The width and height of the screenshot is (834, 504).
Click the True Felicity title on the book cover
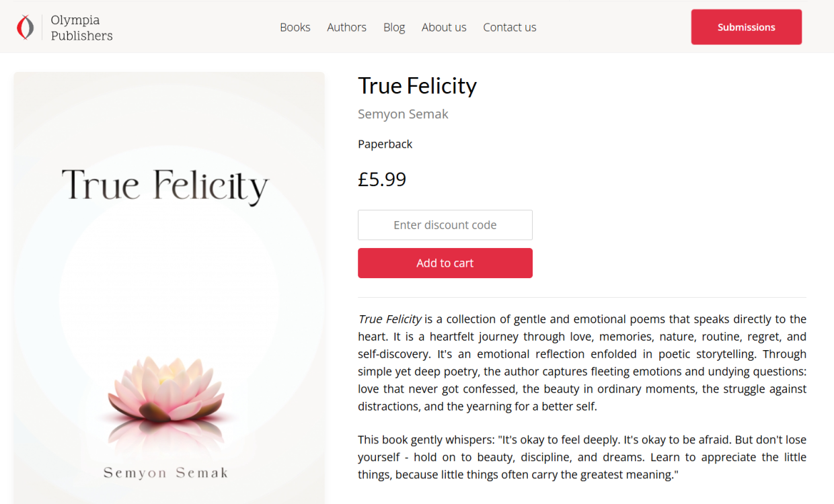click(165, 186)
